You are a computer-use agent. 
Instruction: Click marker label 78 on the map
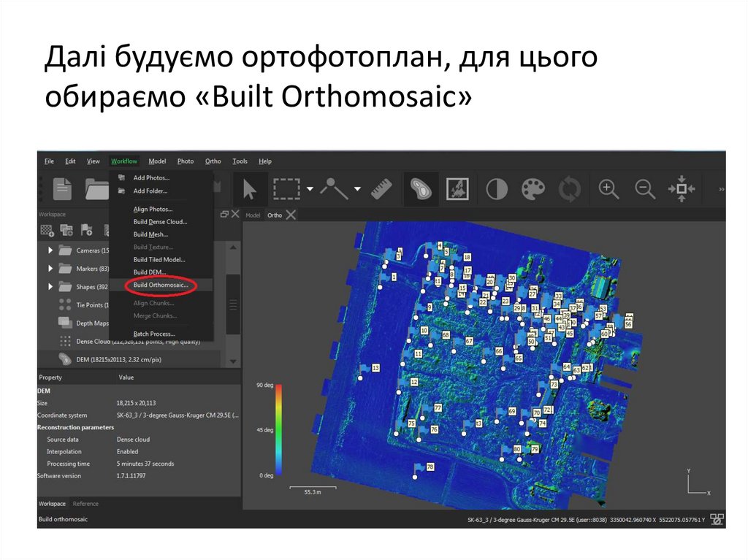click(x=430, y=467)
